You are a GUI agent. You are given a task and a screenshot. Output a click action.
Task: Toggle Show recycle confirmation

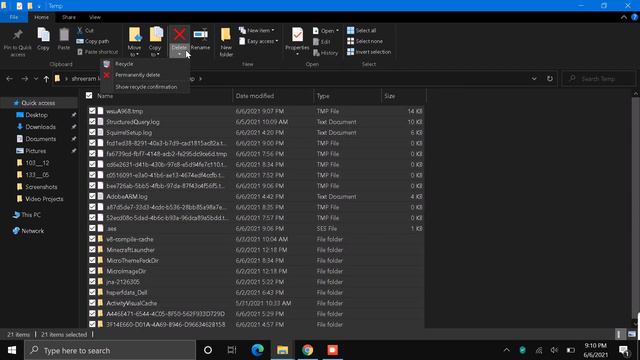point(145,87)
